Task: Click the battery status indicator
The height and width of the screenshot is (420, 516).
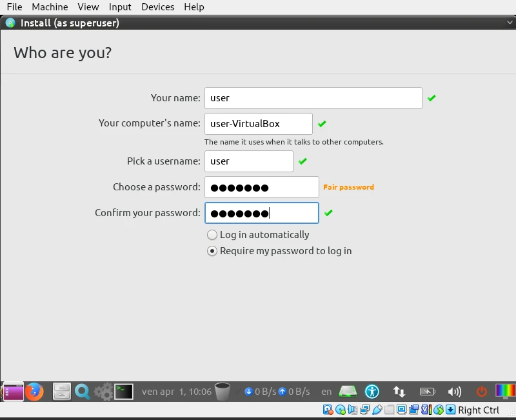Action: pos(427,391)
